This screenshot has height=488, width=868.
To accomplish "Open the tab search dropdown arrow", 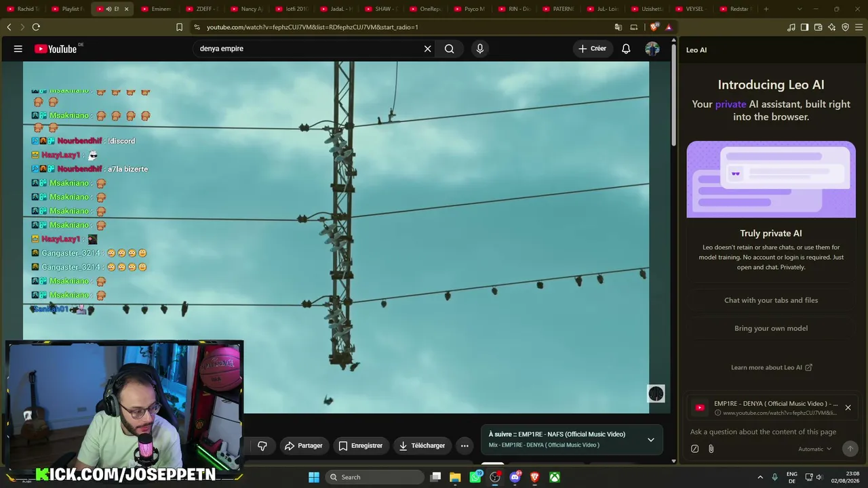I will pos(800,9).
